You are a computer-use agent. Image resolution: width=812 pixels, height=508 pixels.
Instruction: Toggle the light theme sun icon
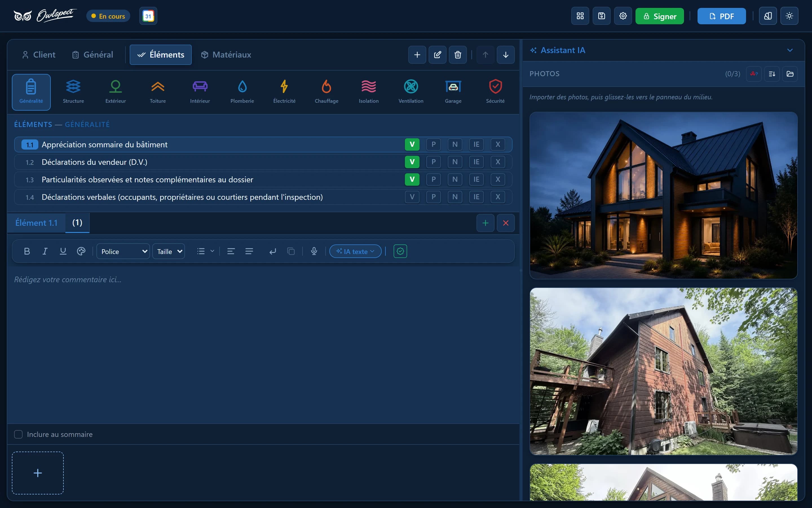[x=789, y=16]
